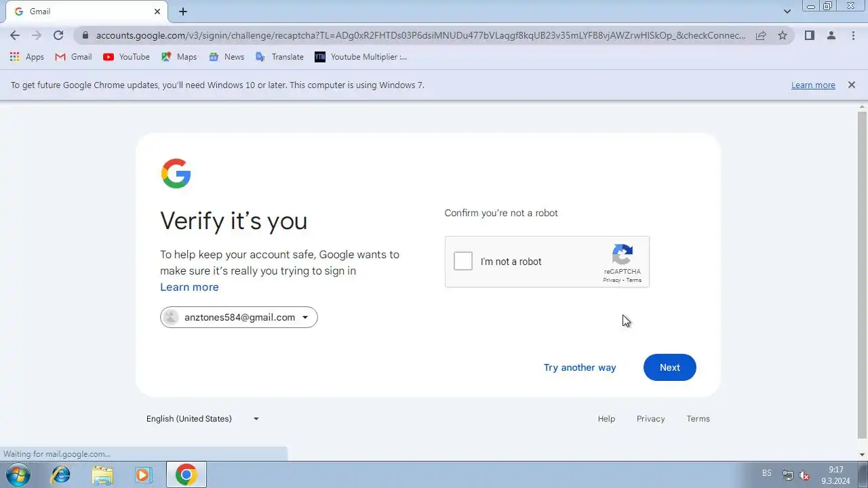Viewport: 868px width, 488px height.
Task: Open the media player taskbar icon
Action: [x=143, y=475]
